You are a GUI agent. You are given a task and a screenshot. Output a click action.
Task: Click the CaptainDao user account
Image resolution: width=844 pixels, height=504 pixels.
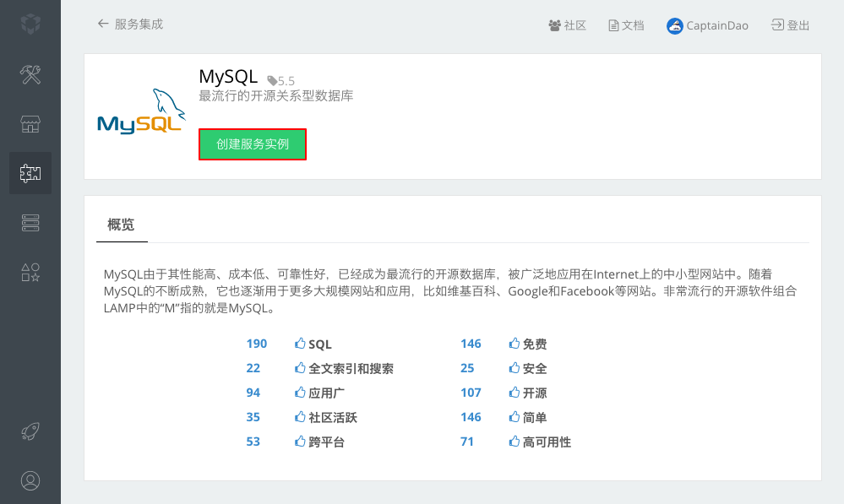point(707,25)
